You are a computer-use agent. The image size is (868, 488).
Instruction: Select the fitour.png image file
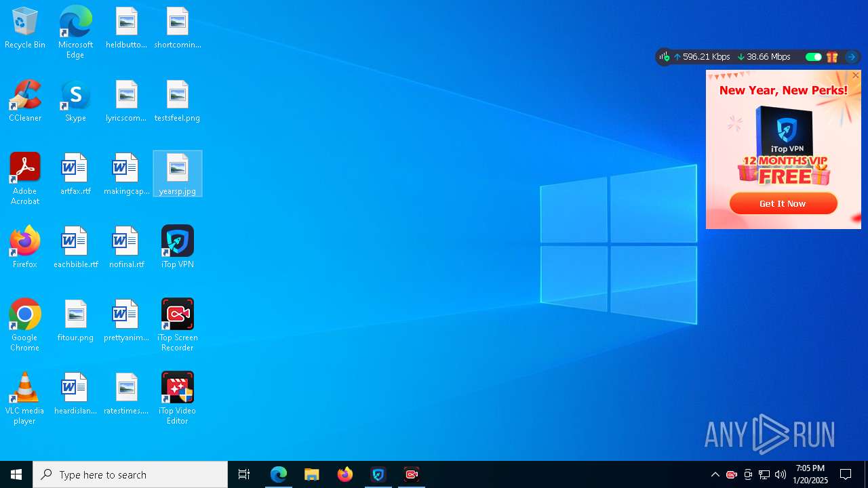tap(75, 321)
